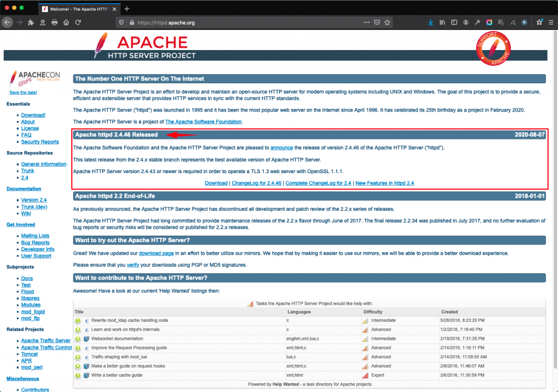Open New Features in httpd 2.4 link
The image size is (558, 392).
tap(385, 183)
